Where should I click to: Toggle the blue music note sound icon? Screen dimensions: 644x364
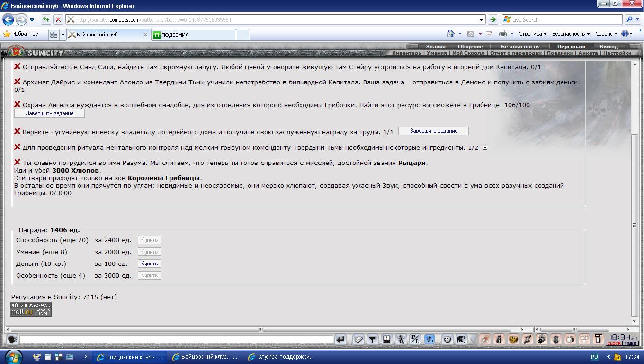coord(429,339)
